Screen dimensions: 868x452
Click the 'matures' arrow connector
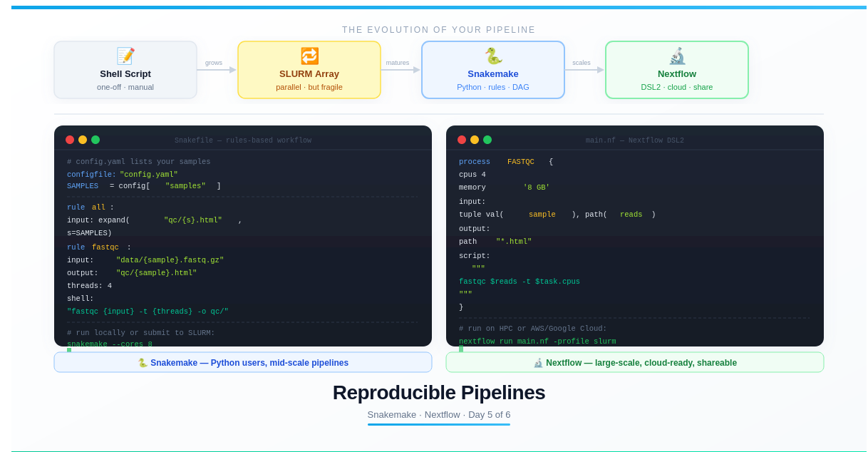coord(401,70)
